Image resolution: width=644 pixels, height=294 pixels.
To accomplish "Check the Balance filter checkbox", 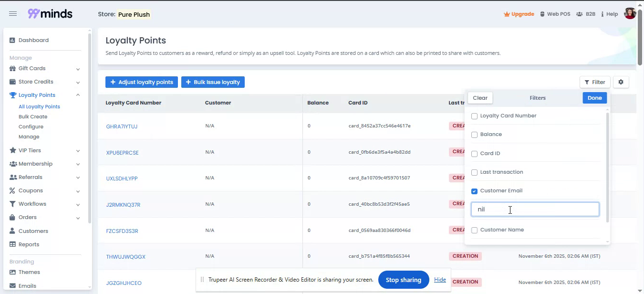I will (x=474, y=135).
